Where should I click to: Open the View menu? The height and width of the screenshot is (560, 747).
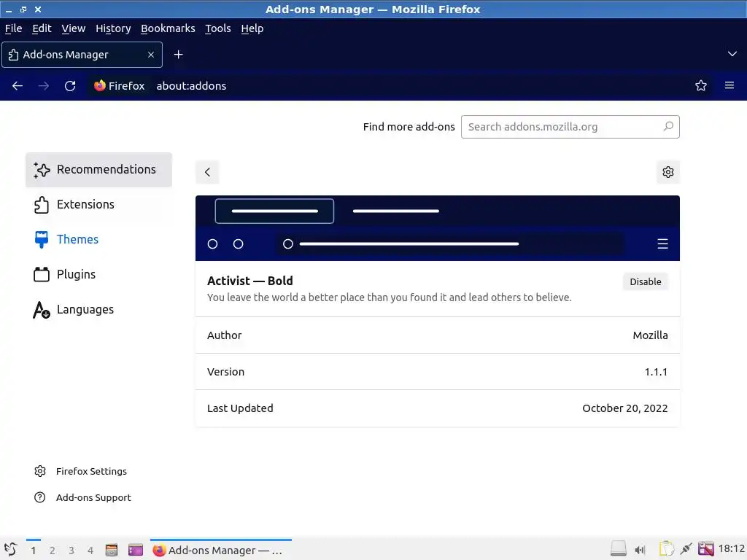click(x=74, y=28)
